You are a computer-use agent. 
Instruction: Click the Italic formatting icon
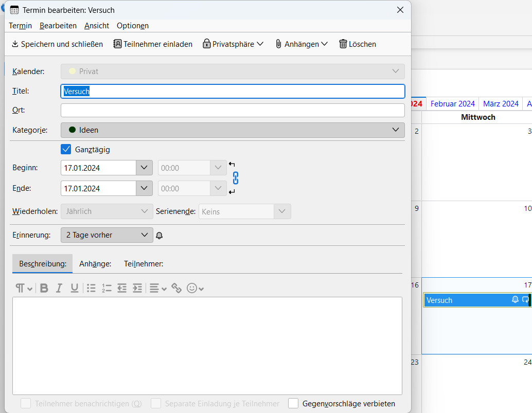tap(59, 288)
